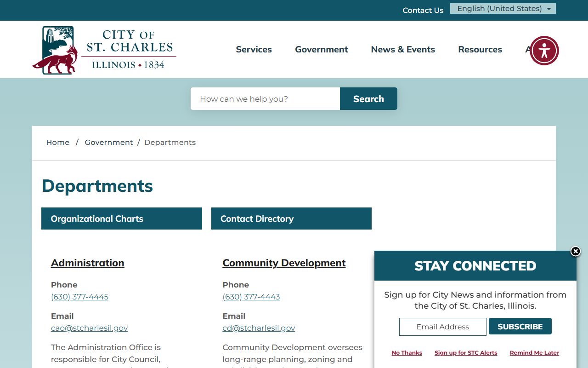
Task: Focus the 'How can we help you?' search field
Action: pyautogui.click(x=265, y=99)
